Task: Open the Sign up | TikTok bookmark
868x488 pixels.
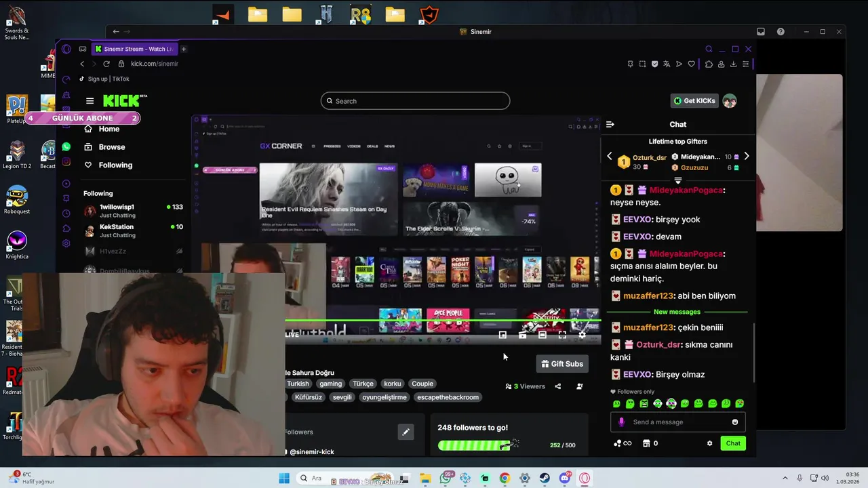Action: 104,79
